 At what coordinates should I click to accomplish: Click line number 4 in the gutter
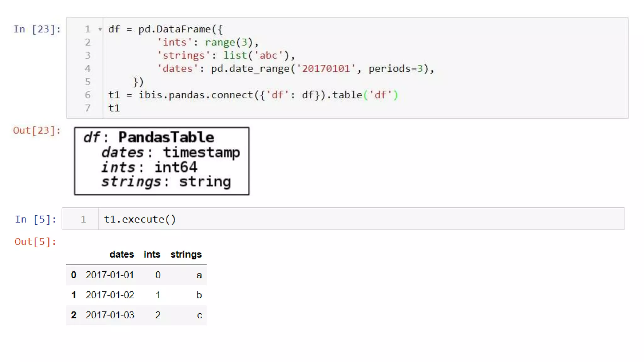(x=88, y=69)
